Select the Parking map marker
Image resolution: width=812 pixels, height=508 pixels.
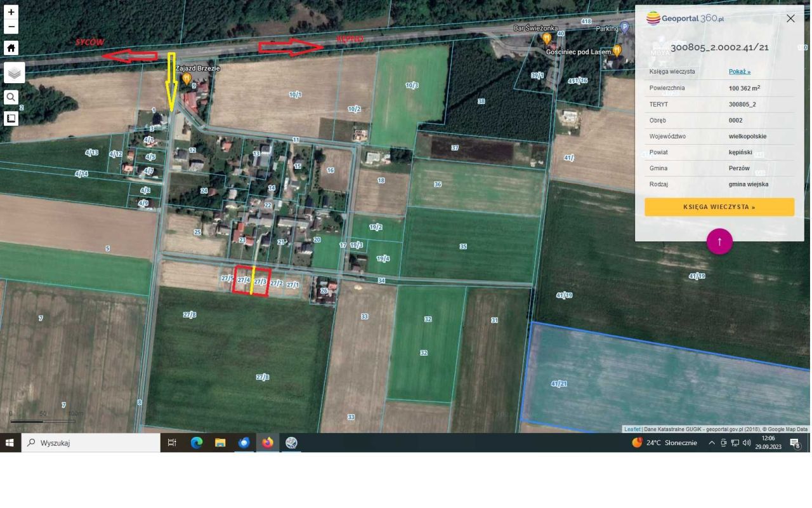[624, 27]
